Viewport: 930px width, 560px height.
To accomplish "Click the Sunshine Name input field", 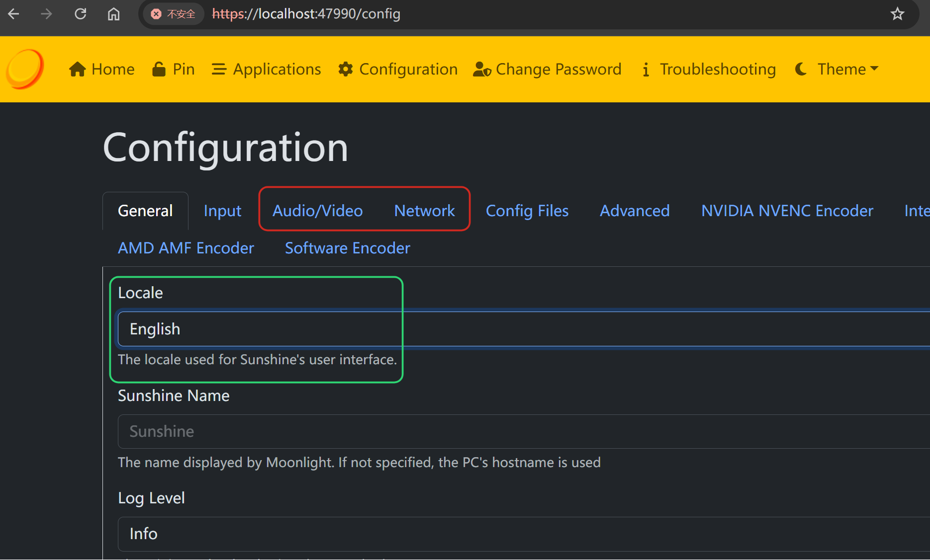I will [x=524, y=431].
